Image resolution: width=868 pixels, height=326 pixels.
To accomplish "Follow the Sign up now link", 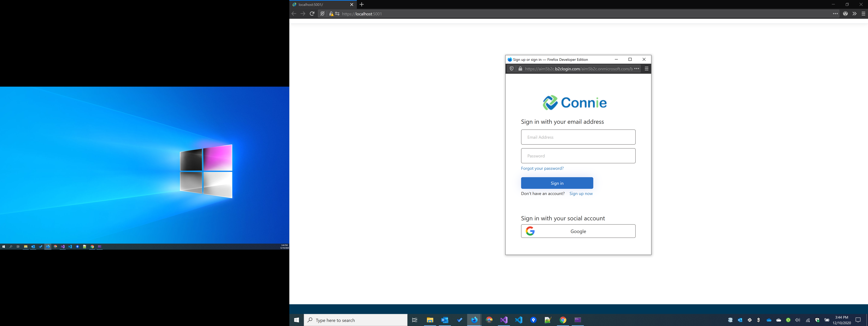I will click(x=581, y=193).
